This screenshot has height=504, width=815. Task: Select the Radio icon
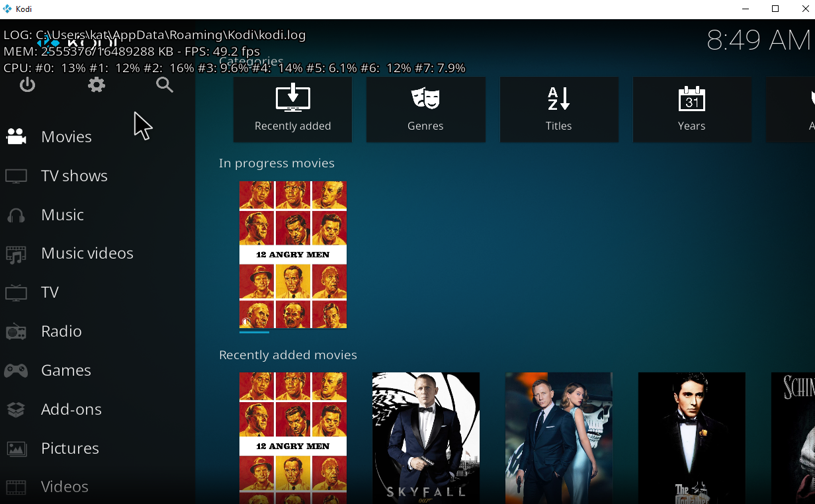(16, 331)
